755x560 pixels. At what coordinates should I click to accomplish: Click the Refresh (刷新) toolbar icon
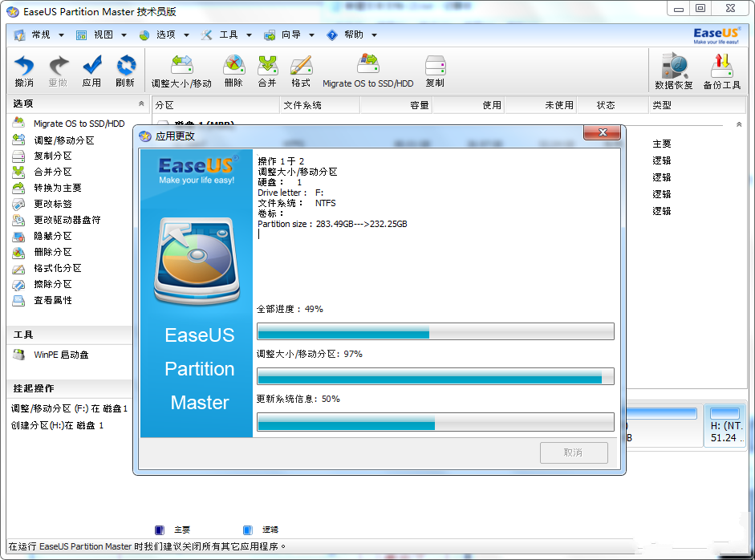(125, 71)
